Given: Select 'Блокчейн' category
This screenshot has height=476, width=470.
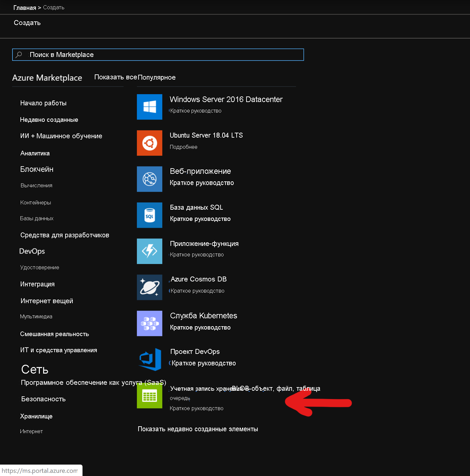Looking at the screenshot, I should click(37, 169).
